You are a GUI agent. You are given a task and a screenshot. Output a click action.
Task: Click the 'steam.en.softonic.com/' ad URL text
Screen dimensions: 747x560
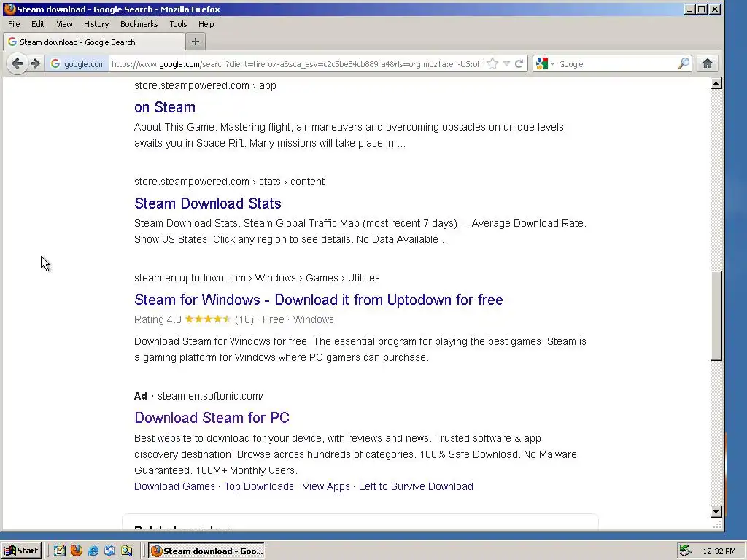point(210,396)
